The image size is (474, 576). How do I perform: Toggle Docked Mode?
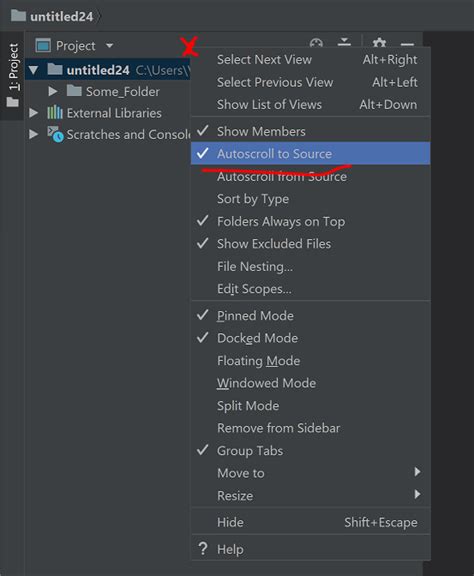(x=310, y=338)
